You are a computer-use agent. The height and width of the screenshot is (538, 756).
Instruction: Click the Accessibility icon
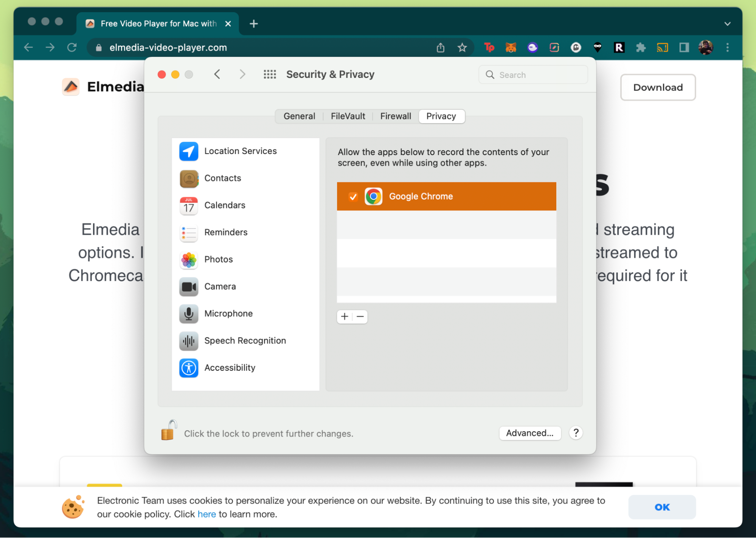coord(189,367)
